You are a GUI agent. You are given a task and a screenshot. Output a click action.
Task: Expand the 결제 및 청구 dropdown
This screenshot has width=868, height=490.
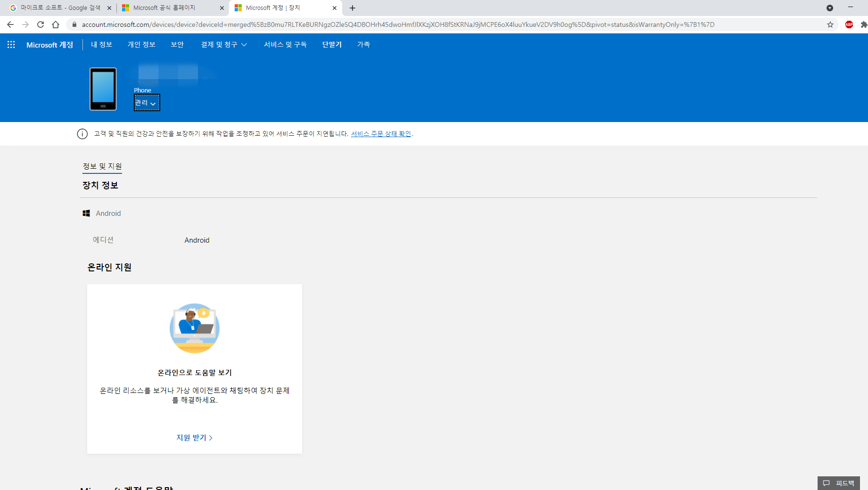[224, 44]
